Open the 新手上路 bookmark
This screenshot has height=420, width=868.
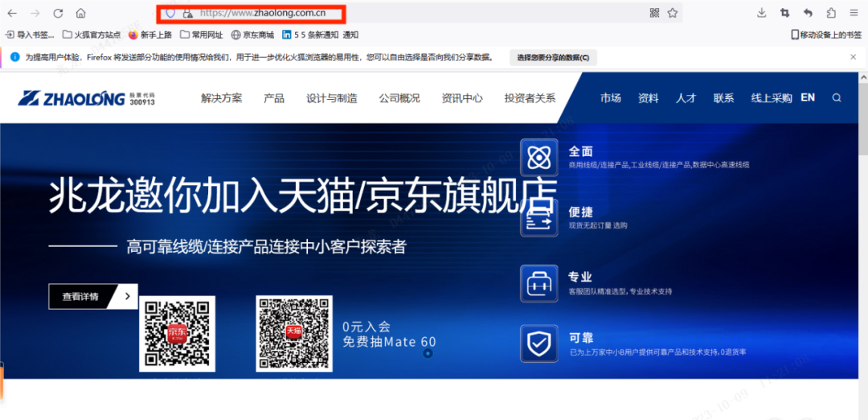(x=150, y=35)
